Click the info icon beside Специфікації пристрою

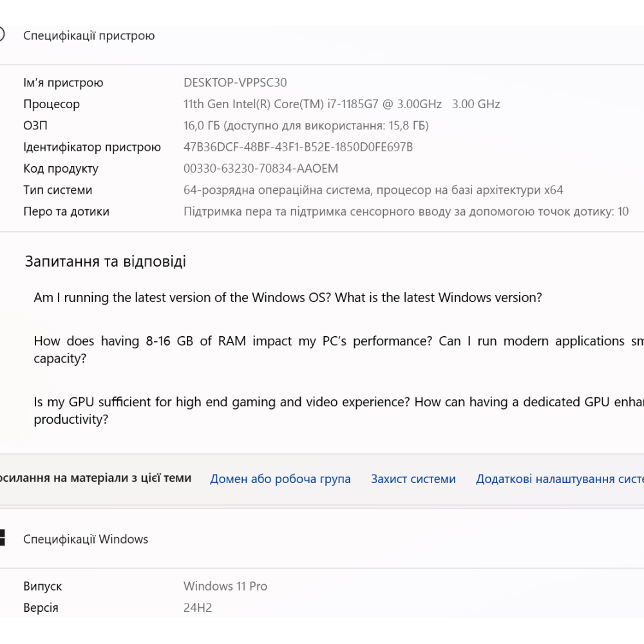(x=2, y=35)
